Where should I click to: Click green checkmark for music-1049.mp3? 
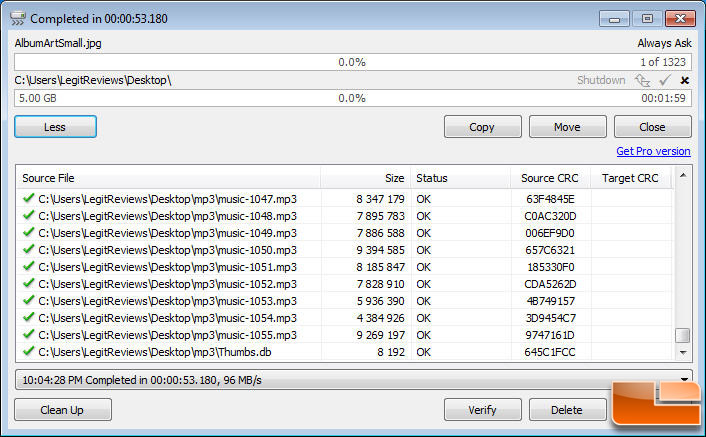[29, 232]
